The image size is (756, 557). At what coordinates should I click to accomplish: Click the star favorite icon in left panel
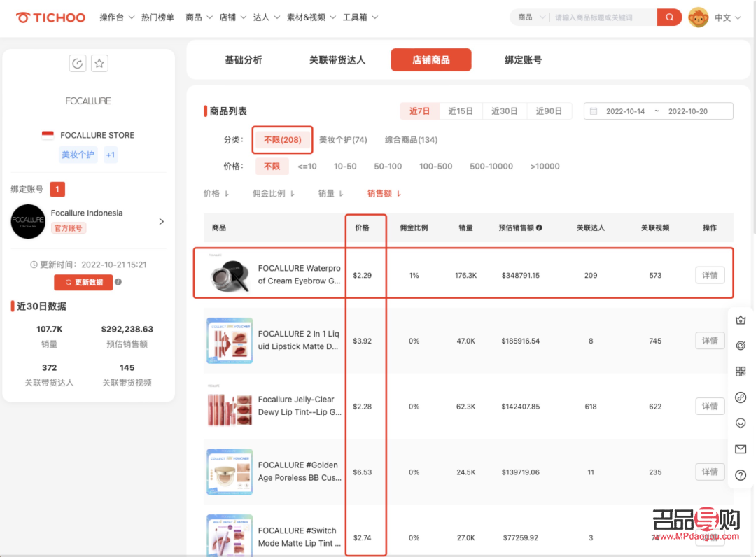point(99,63)
